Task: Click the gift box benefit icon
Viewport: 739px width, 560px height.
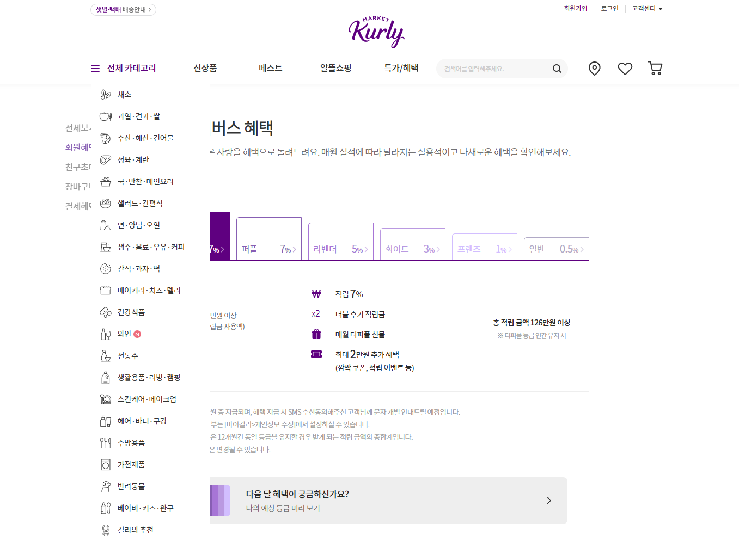Action: (x=316, y=334)
